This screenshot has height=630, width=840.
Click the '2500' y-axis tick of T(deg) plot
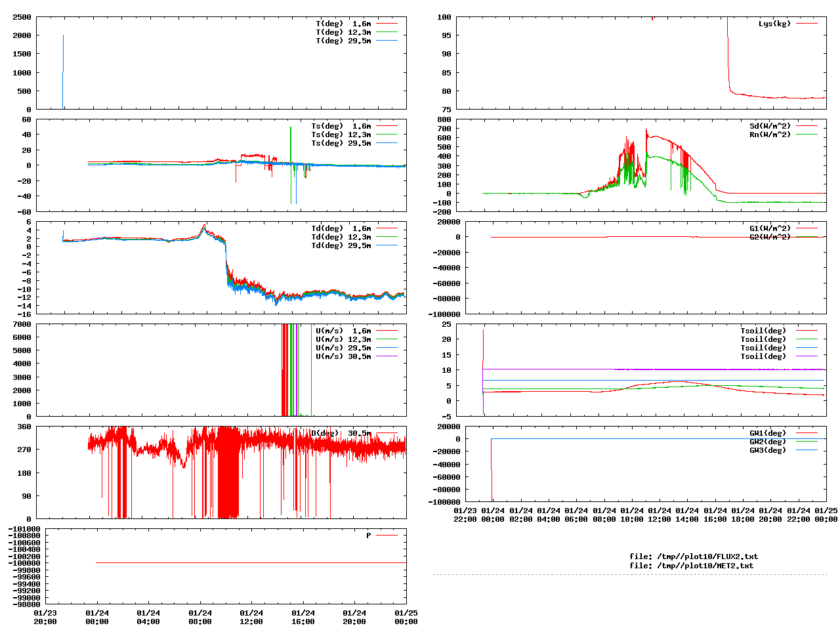22,17
